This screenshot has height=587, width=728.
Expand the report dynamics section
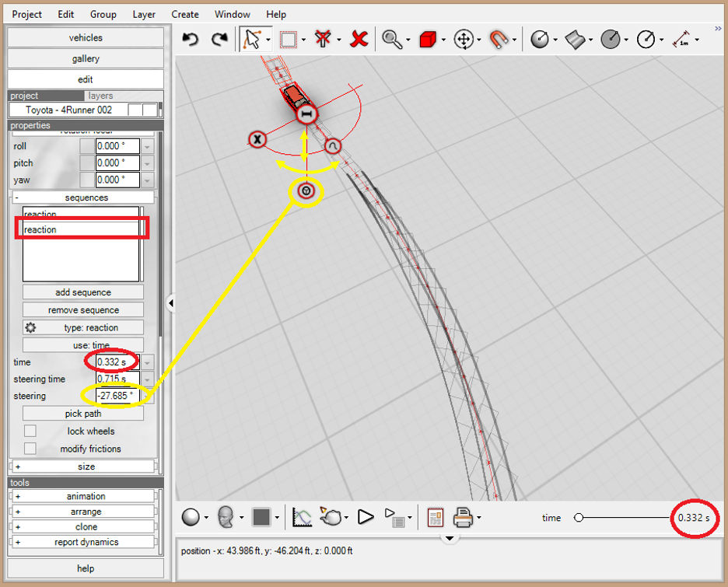[x=83, y=542]
